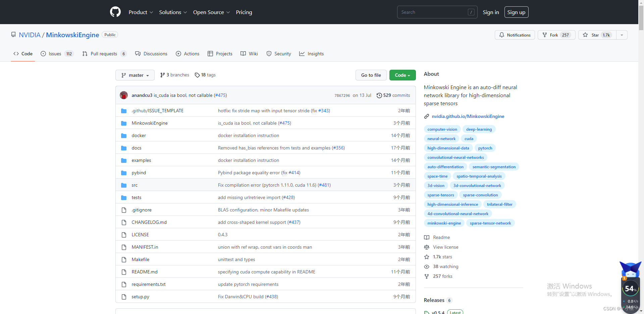Click the repository book icon beside NVIDIA
Image resolution: width=644 pixels, height=314 pixels.
point(13,35)
